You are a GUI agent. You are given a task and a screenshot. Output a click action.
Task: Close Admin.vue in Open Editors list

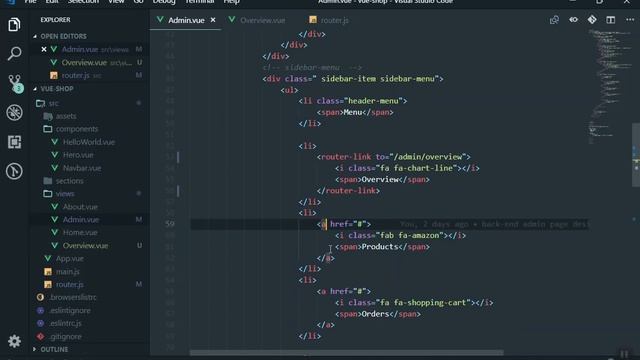click(x=44, y=49)
